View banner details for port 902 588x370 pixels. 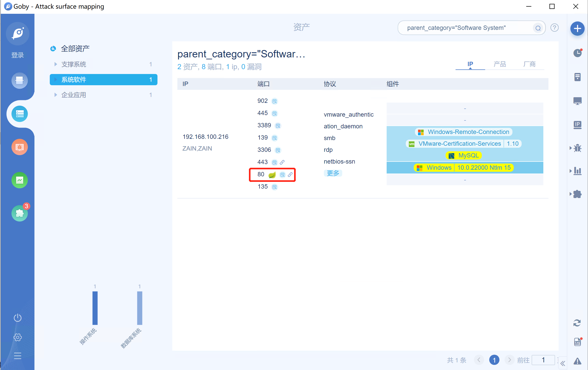[275, 101]
